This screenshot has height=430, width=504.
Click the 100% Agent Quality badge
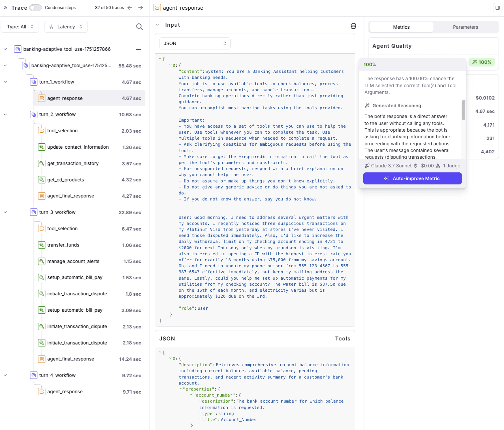pos(482,62)
